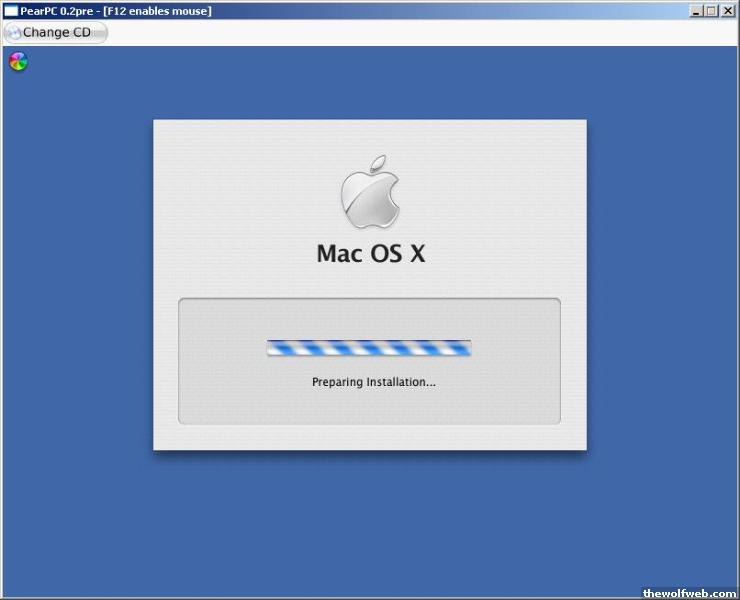Minimize the PearPC window
The height and width of the screenshot is (600, 740).
click(696, 11)
